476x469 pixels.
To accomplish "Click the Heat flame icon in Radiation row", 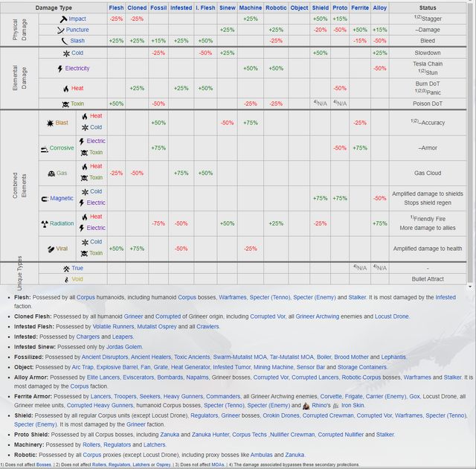I will pyautogui.click(x=85, y=217).
